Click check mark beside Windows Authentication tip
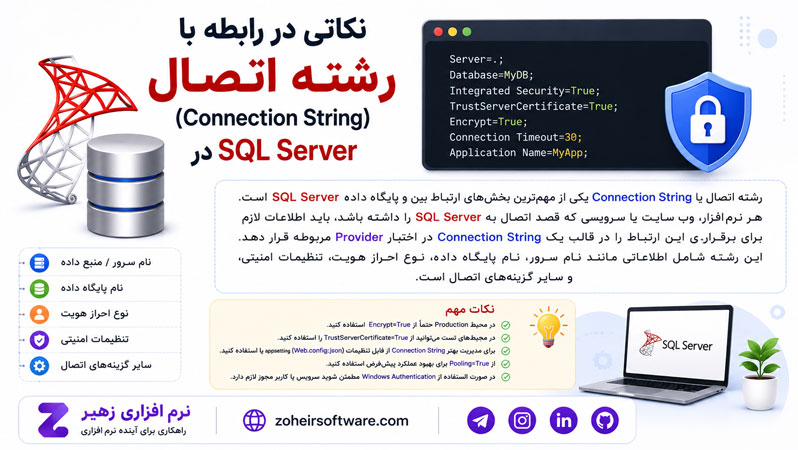 (505, 377)
